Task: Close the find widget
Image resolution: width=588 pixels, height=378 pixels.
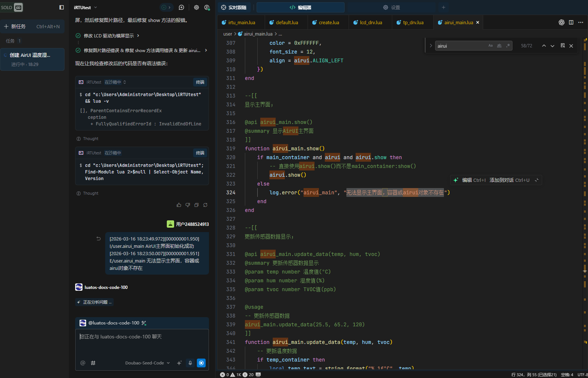Action: click(571, 46)
